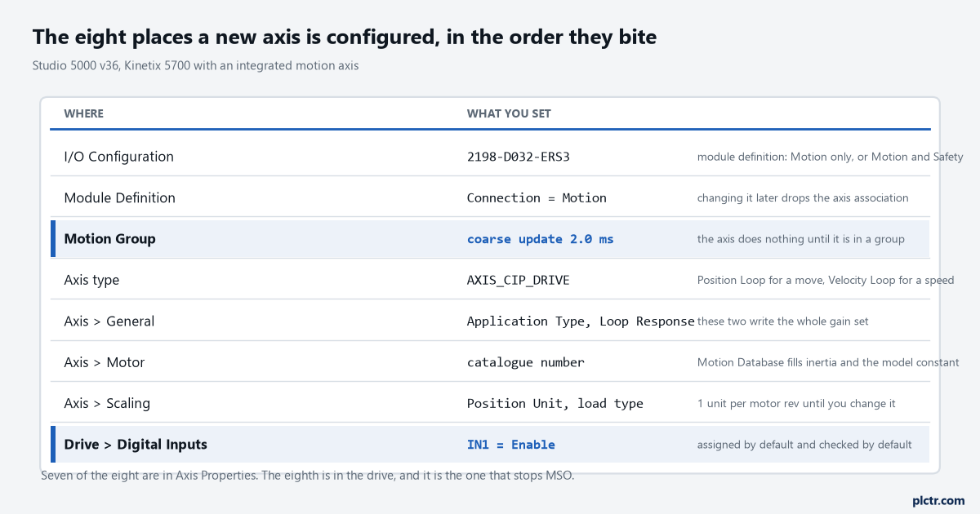Select the footnote about the eighth setting stopping MSO
This screenshot has height=514, width=980.
pyautogui.click(x=308, y=475)
